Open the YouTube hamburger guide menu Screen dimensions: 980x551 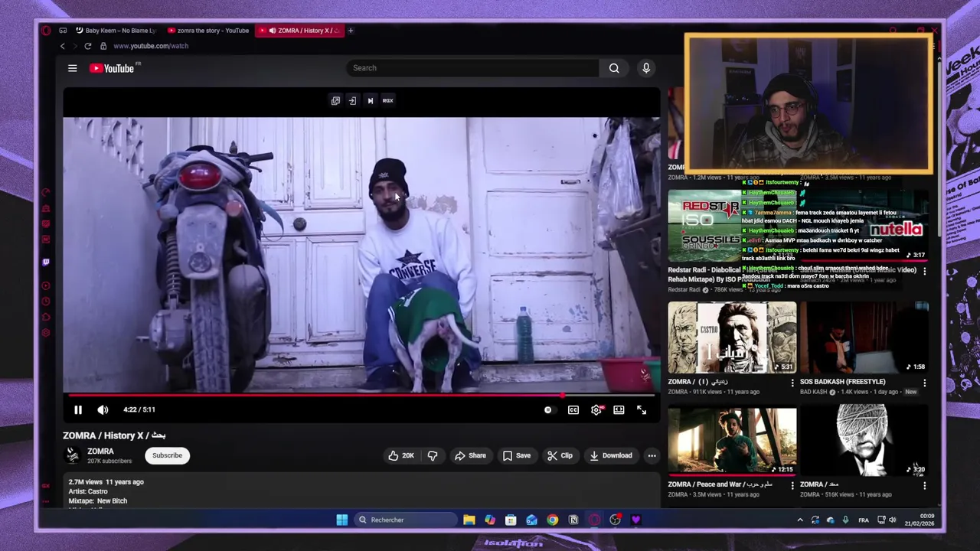[72, 68]
